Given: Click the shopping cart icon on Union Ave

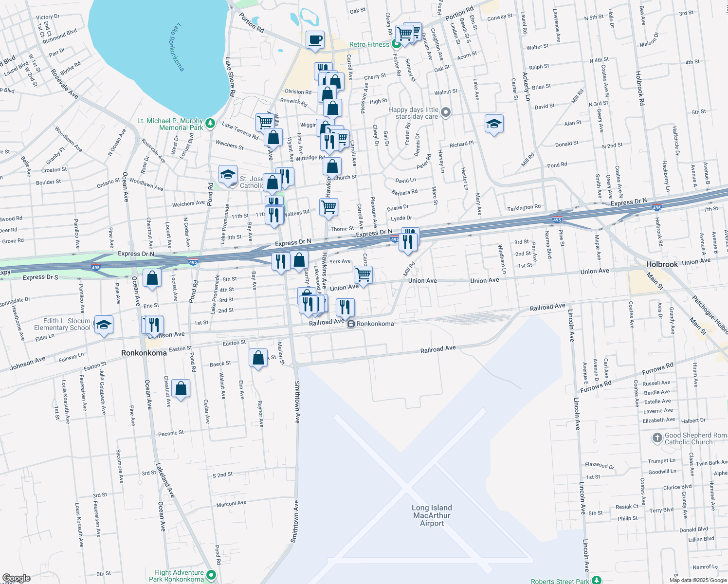Looking at the screenshot, I should pyautogui.click(x=363, y=275).
